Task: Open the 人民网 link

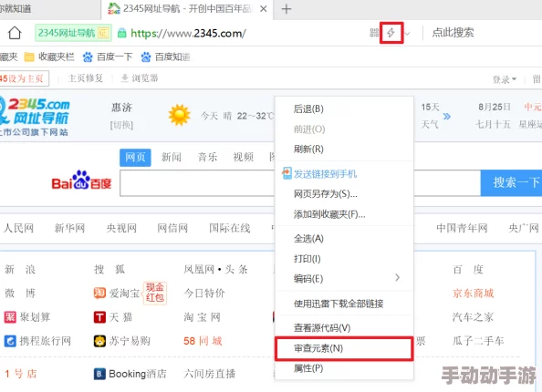Action: [x=18, y=228]
